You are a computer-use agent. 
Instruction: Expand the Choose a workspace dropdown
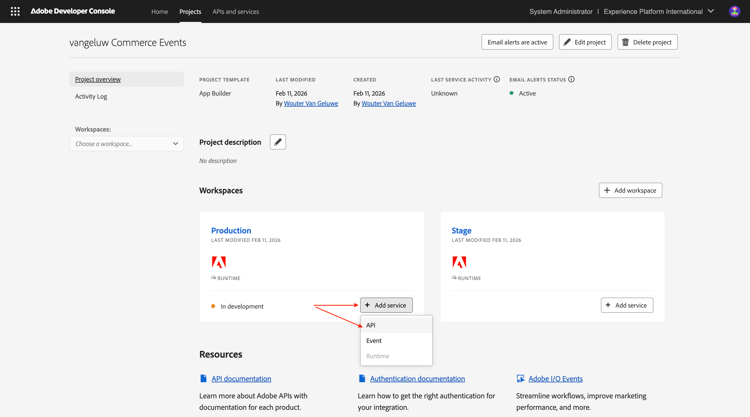click(x=127, y=144)
